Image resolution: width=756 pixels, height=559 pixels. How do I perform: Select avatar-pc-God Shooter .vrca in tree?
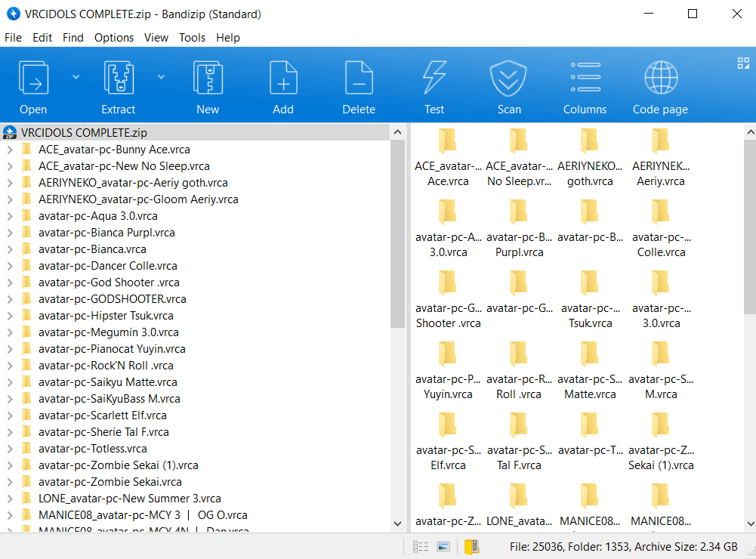pyautogui.click(x=109, y=283)
